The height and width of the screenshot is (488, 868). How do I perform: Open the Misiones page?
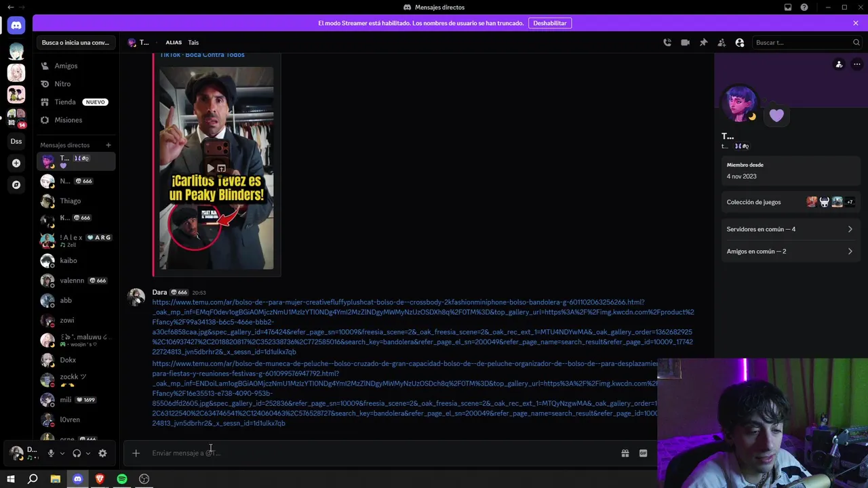[76, 120]
